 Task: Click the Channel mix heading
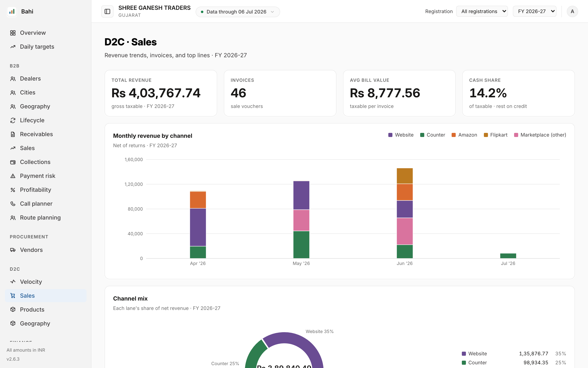click(130, 299)
